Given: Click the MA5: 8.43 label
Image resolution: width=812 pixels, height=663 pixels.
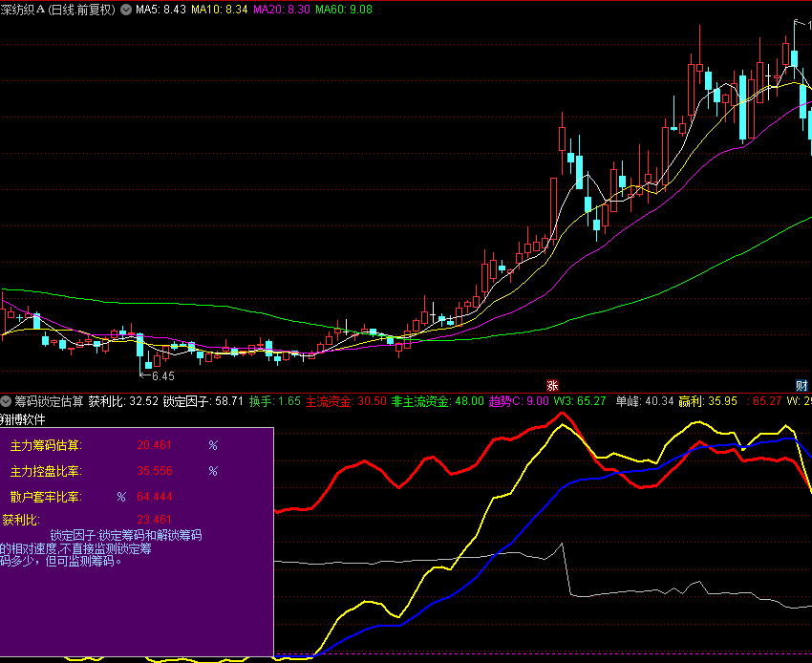Looking at the screenshot, I should coord(160,10).
